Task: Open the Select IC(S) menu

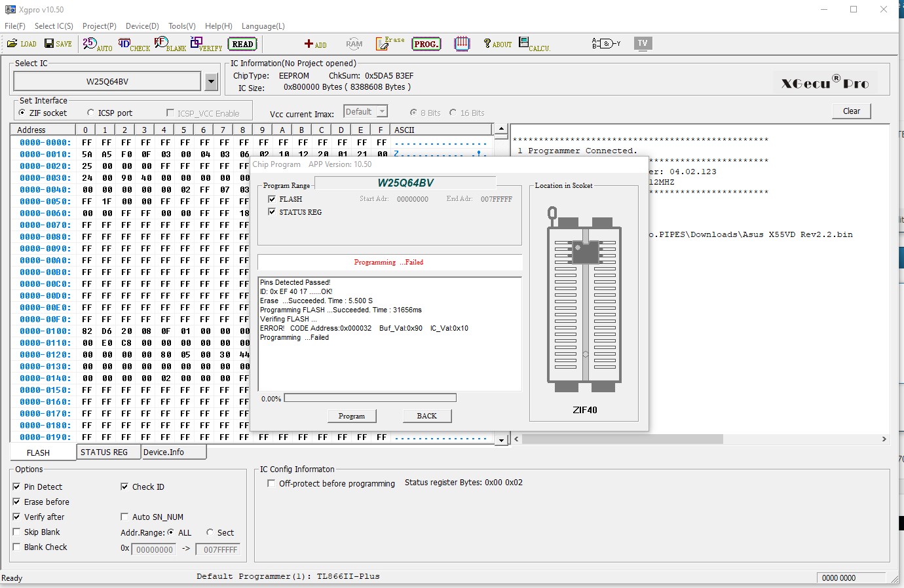Action: (x=54, y=26)
